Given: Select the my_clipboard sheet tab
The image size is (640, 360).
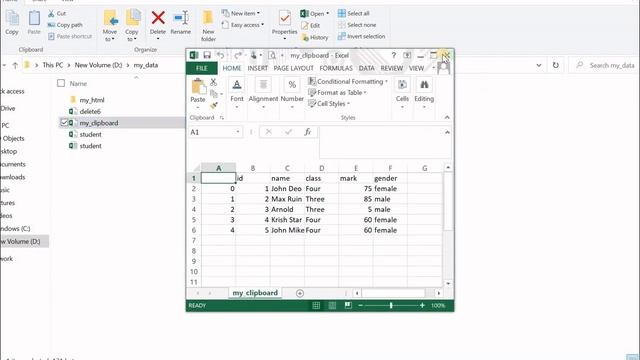Looking at the screenshot, I should point(255,293).
